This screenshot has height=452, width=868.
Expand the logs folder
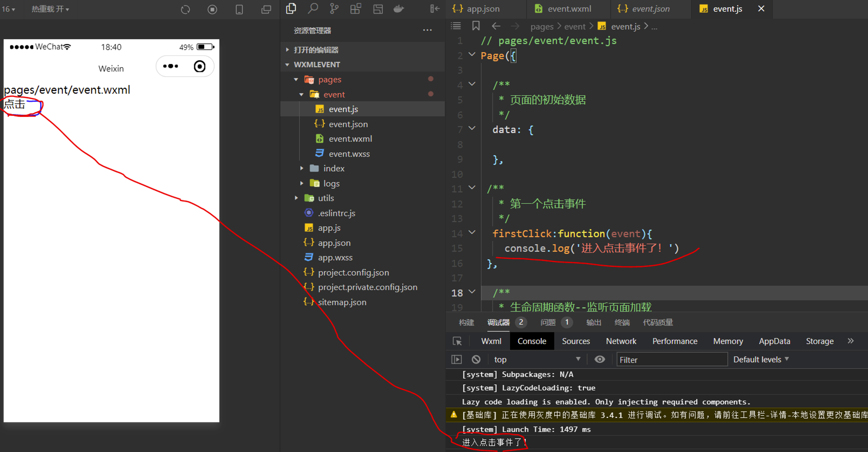[x=302, y=183]
